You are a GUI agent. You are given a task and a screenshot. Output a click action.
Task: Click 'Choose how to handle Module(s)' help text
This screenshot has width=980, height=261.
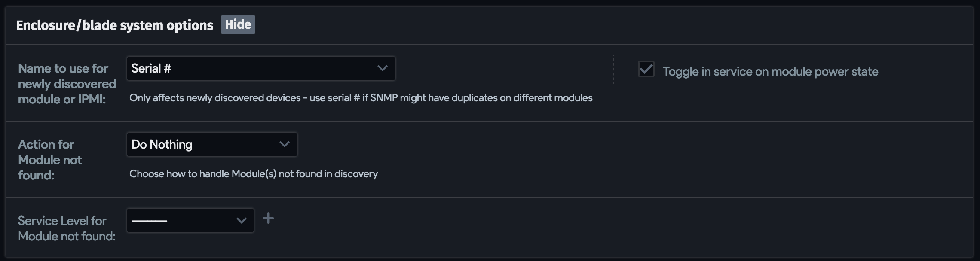coord(254,174)
